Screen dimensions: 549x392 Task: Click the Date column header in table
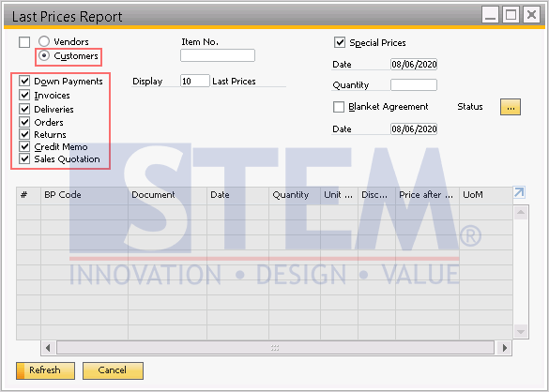click(237, 195)
